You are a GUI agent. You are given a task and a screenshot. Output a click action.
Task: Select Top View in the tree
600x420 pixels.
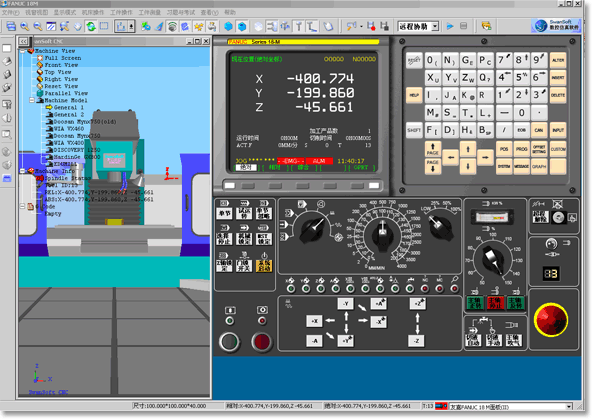click(58, 72)
